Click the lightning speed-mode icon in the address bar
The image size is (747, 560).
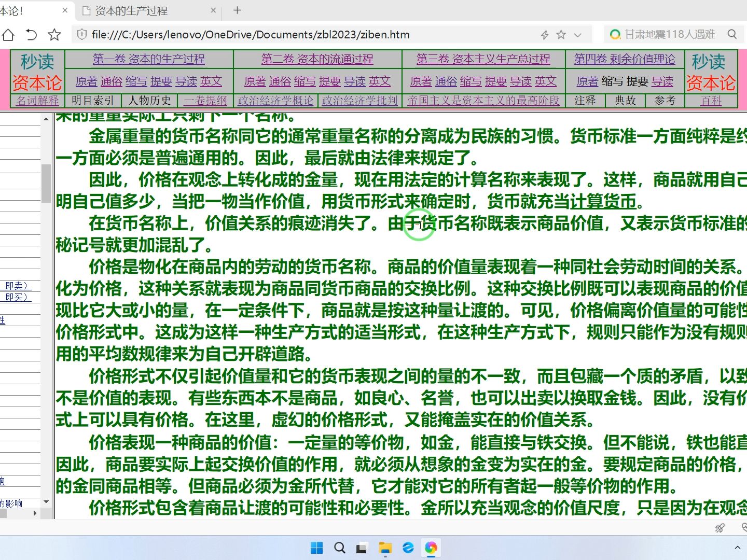545,35
